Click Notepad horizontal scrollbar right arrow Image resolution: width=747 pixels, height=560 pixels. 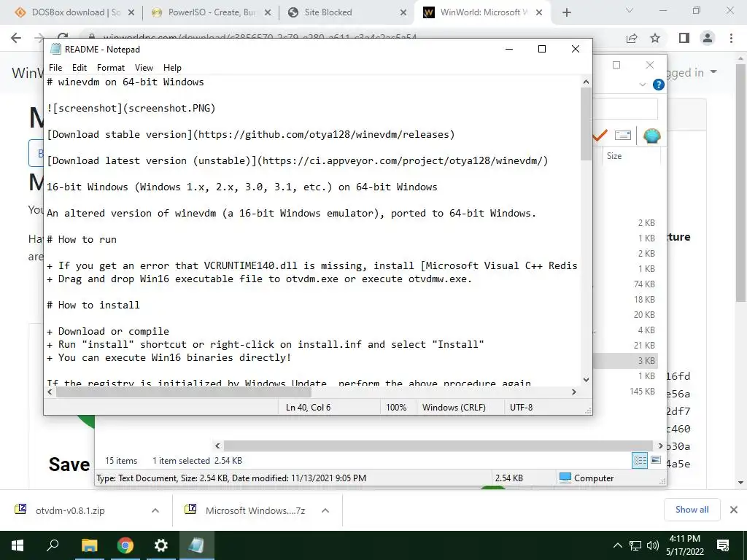pos(574,392)
